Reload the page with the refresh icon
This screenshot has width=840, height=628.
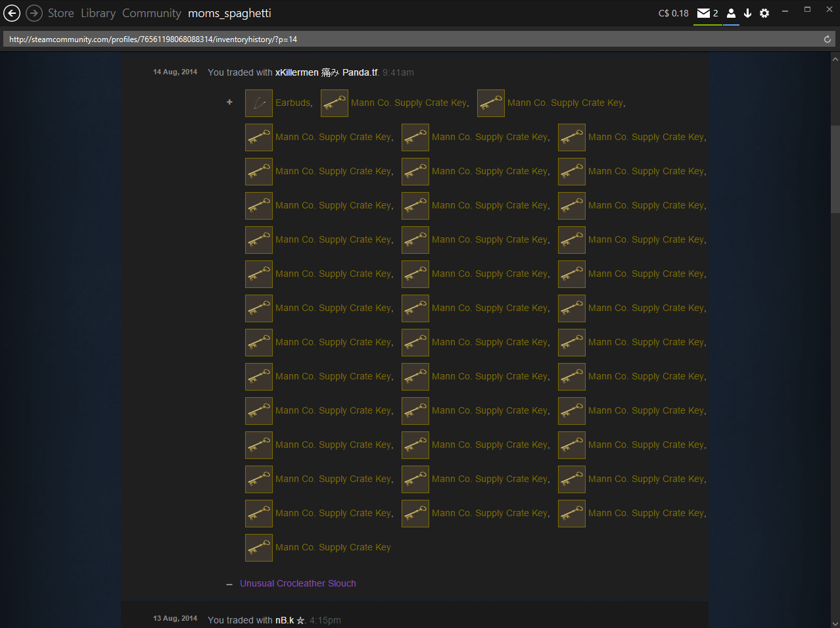(x=828, y=39)
